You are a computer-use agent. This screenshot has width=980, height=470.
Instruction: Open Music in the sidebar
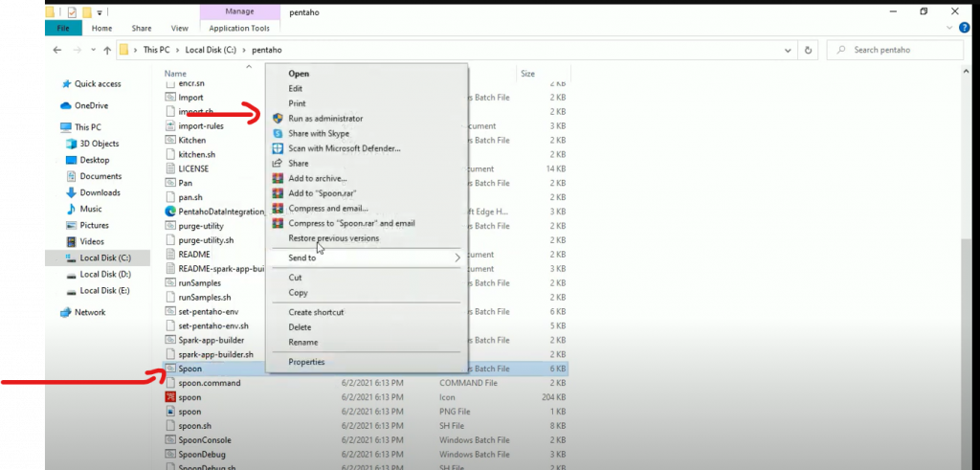(91, 209)
